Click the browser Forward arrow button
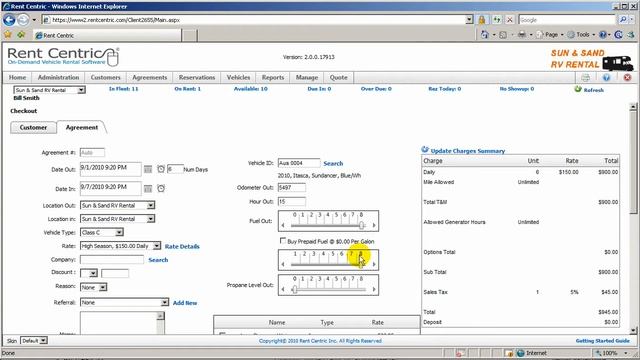Image resolution: width=640 pixels, height=360 pixels. point(23,20)
